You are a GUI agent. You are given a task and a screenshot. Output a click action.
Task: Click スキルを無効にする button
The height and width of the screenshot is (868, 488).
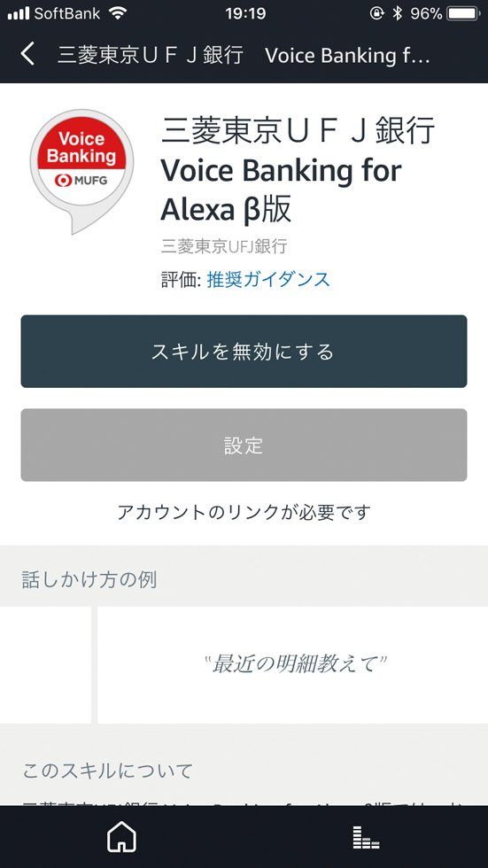pos(244,351)
